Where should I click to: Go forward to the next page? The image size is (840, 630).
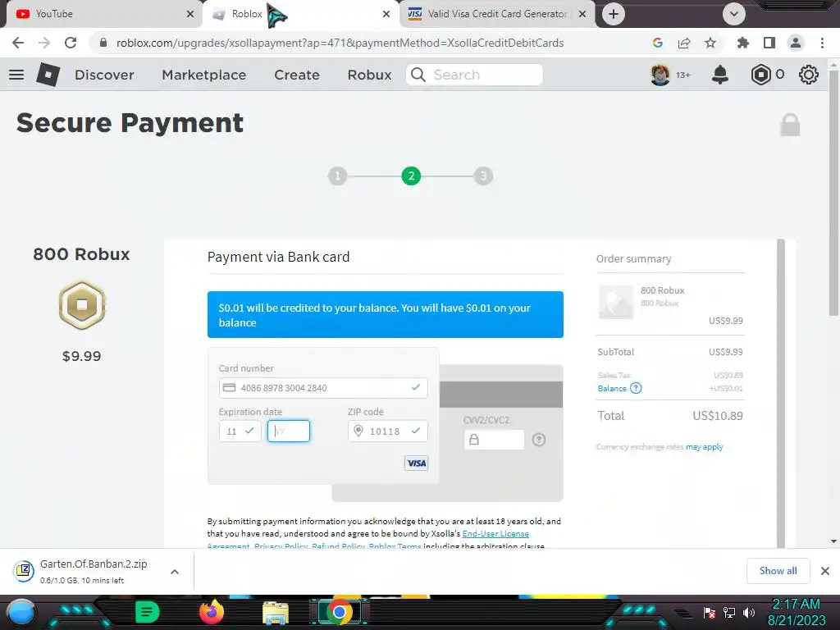point(44,43)
